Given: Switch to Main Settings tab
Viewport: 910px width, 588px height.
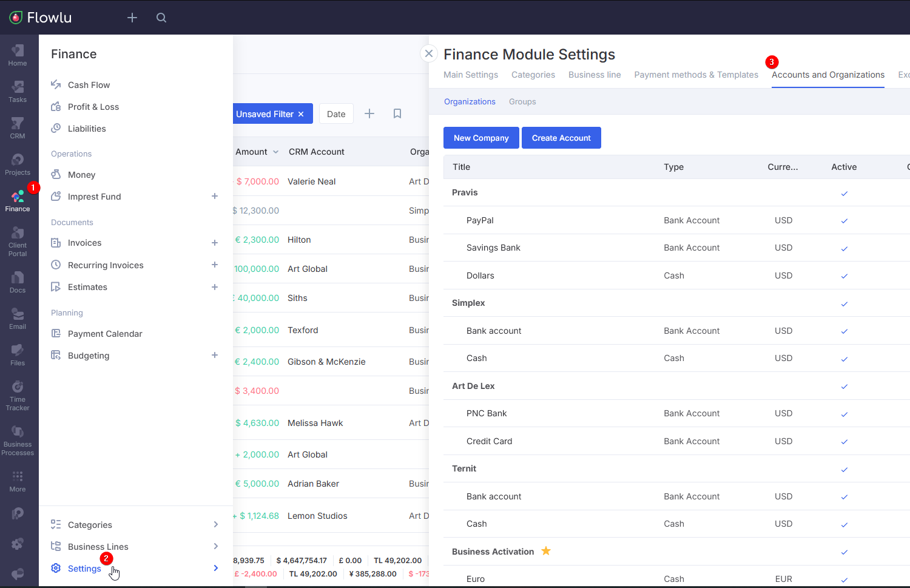Looking at the screenshot, I should pos(471,75).
